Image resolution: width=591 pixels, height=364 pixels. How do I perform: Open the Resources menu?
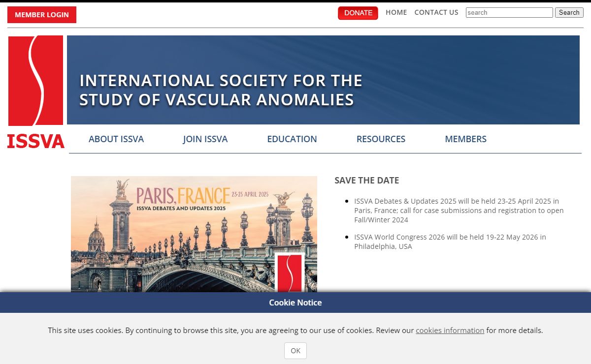pos(381,139)
